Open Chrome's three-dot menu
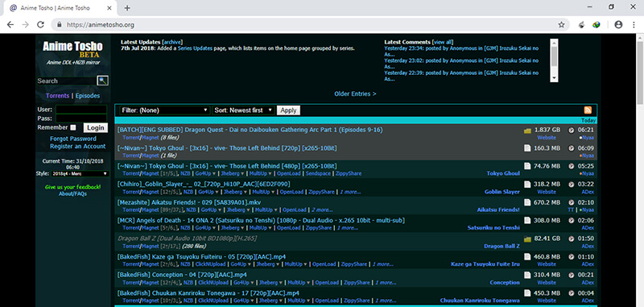The width and height of the screenshot is (644, 307). pyautogui.click(x=634, y=25)
